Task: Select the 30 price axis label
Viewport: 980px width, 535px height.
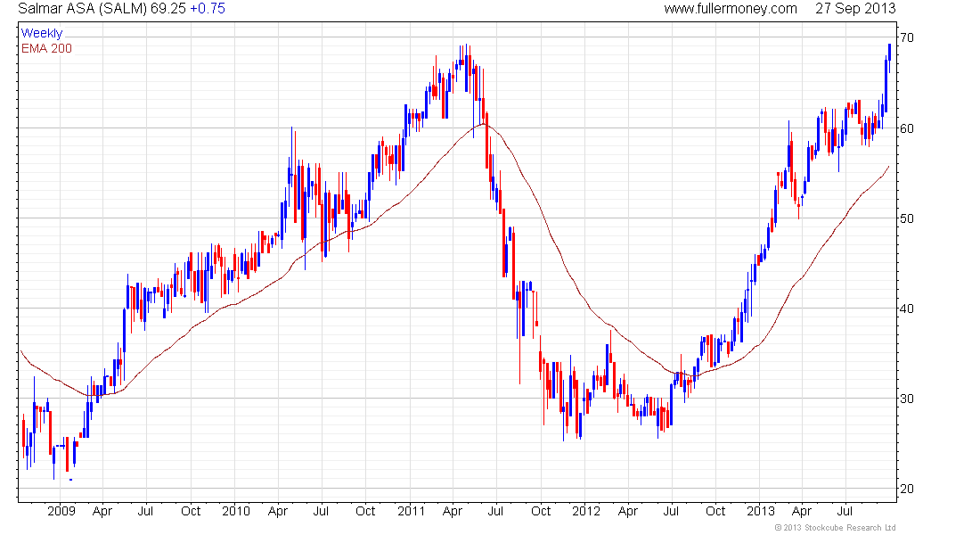Action: (906, 399)
